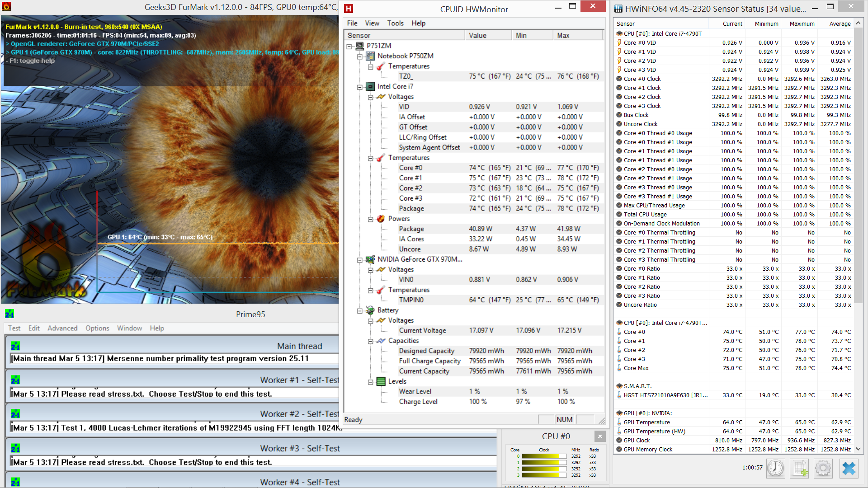Click HWMonitor Max column header
Image resolution: width=868 pixels, height=488 pixels.
coord(578,35)
